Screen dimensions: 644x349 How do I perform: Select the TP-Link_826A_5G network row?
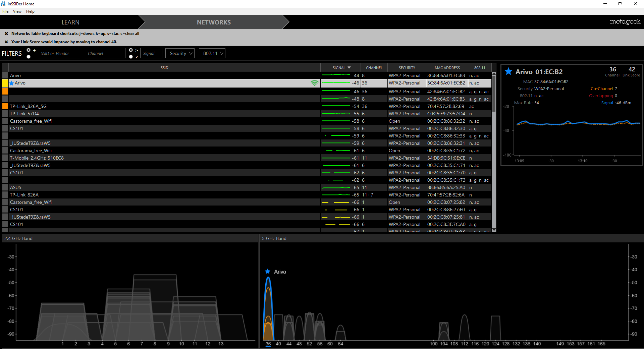pyautogui.click(x=247, y=106)
